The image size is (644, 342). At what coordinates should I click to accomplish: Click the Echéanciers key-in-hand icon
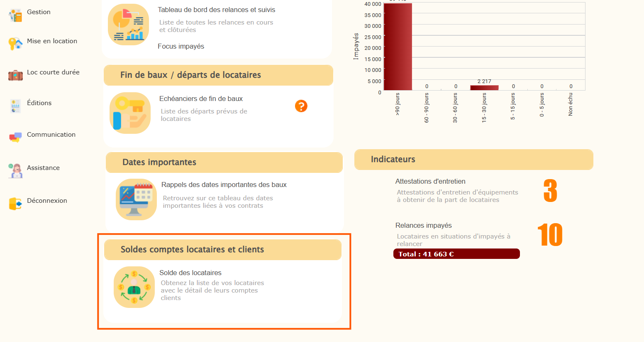click(x=130, y=113)
